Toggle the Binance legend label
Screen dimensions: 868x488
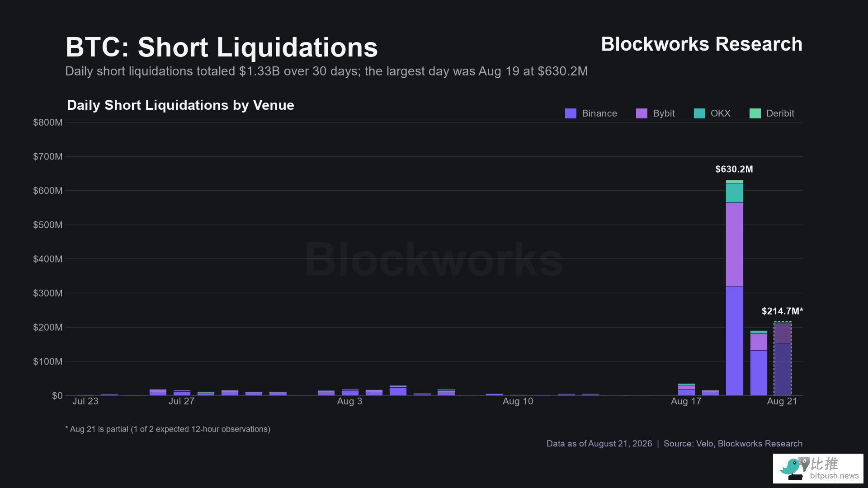point(599,113)
